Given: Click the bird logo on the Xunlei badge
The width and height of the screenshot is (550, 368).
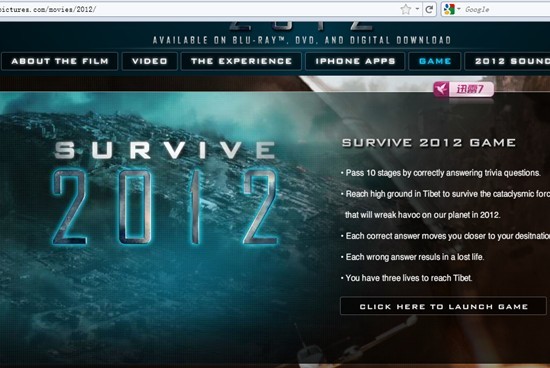Looking at the screenshot, I should 441,89.
